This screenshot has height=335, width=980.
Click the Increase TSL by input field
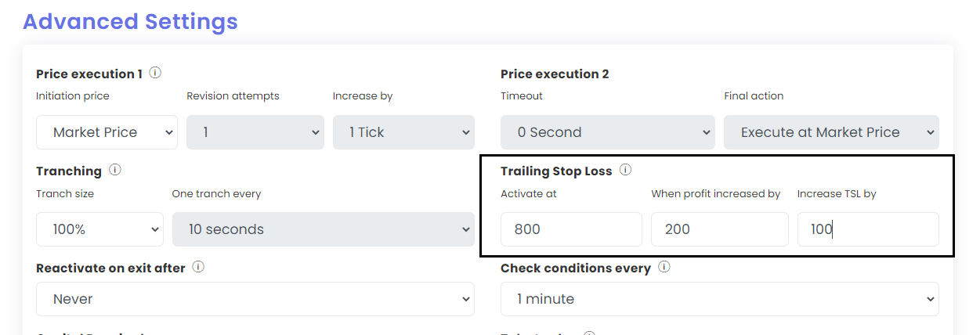pyautogui.click(x=867, y=229)
